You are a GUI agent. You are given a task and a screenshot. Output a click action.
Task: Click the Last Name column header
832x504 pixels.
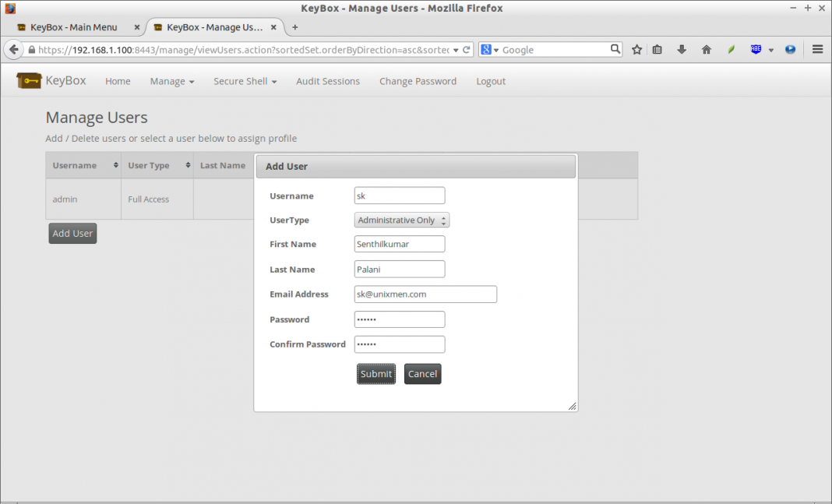pyautogui.click(x=224, y=165)
